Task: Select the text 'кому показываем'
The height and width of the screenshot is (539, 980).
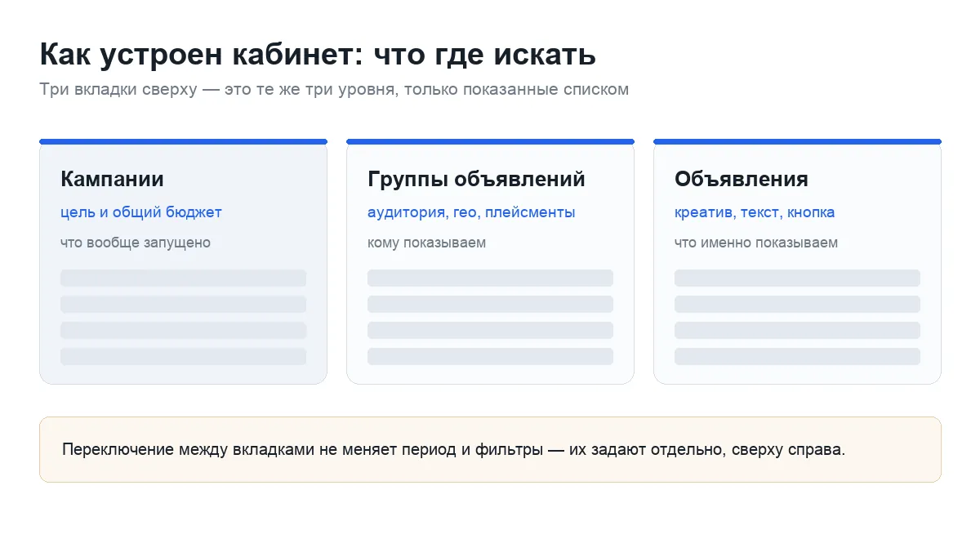Action: click(x=426, y=243)
